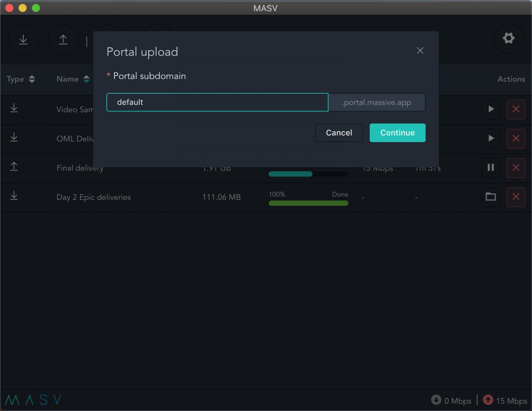Click the Actions column header
This screenshot has height=411, width=532.
(x=511, y=79)
